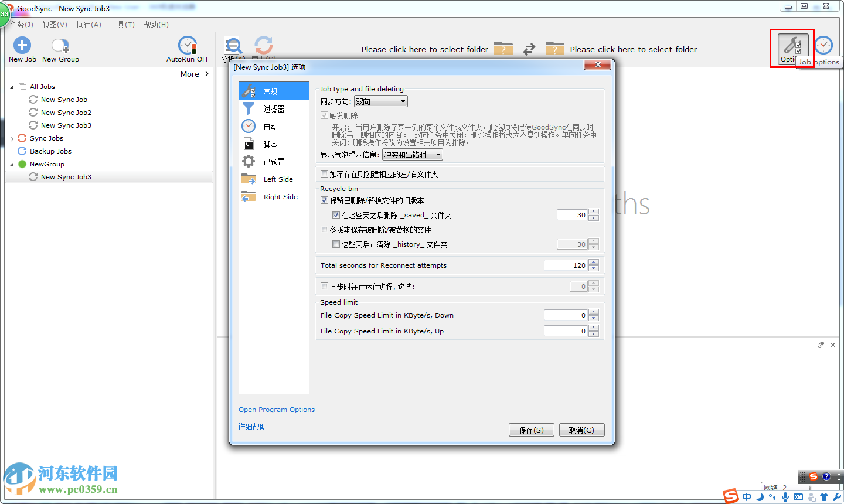The height and width of the screenshot is (504, 844).
Task: Open the 已预置 advanced page
Action: [274, 162]
